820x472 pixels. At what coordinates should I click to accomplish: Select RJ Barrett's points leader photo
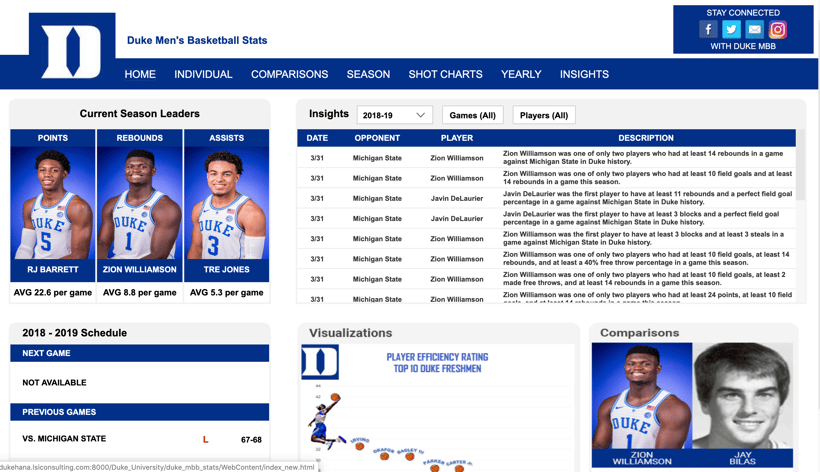(53, 203)
